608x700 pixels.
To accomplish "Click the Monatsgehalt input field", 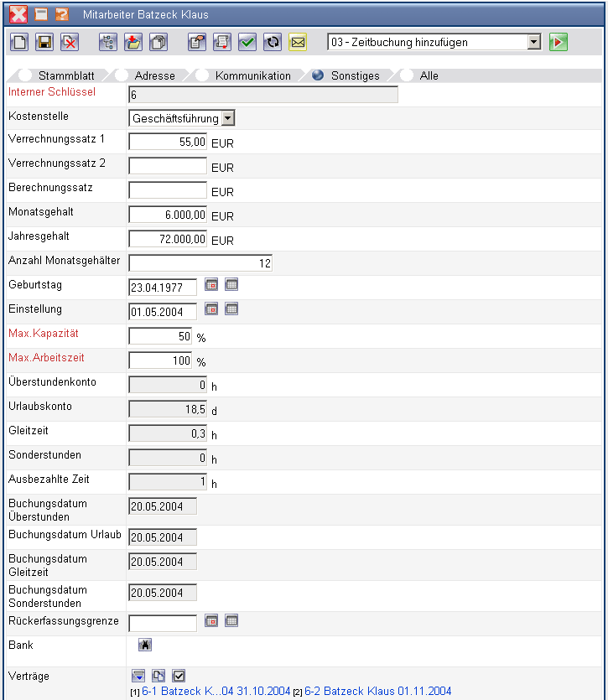I will (168, 215).
